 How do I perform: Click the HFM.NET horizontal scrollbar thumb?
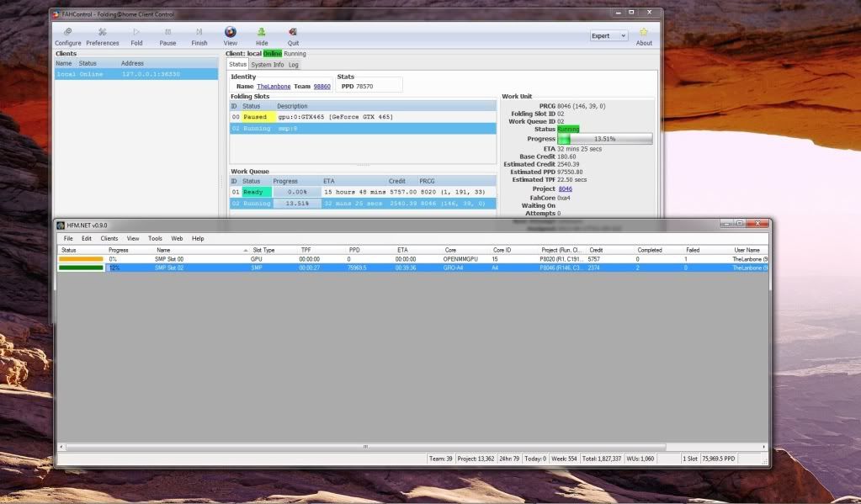[x=366, y=447]
